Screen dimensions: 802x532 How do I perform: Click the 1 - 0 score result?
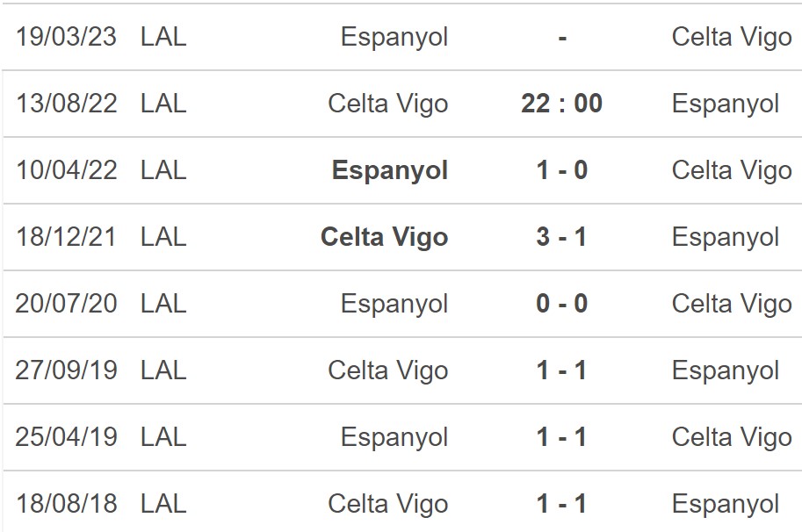[561, 170]
